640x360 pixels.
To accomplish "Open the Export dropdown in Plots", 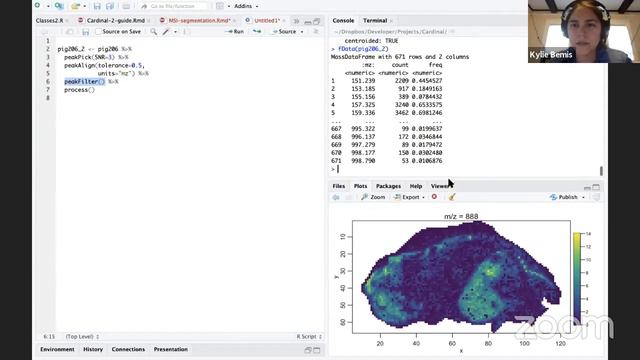I will (409, 197).
